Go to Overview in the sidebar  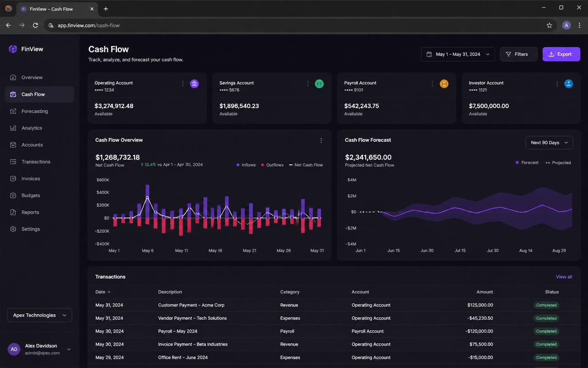tap(40, 77)
